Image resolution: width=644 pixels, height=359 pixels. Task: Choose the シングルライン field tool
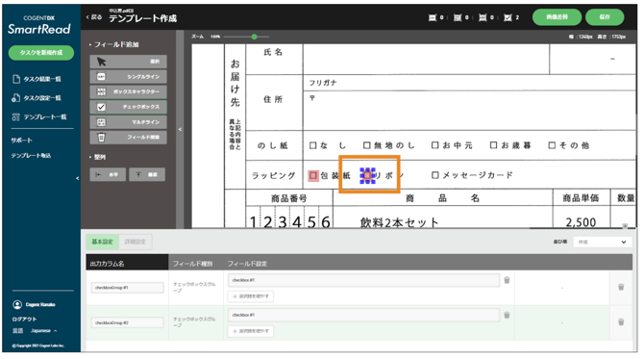coord(128,76)
